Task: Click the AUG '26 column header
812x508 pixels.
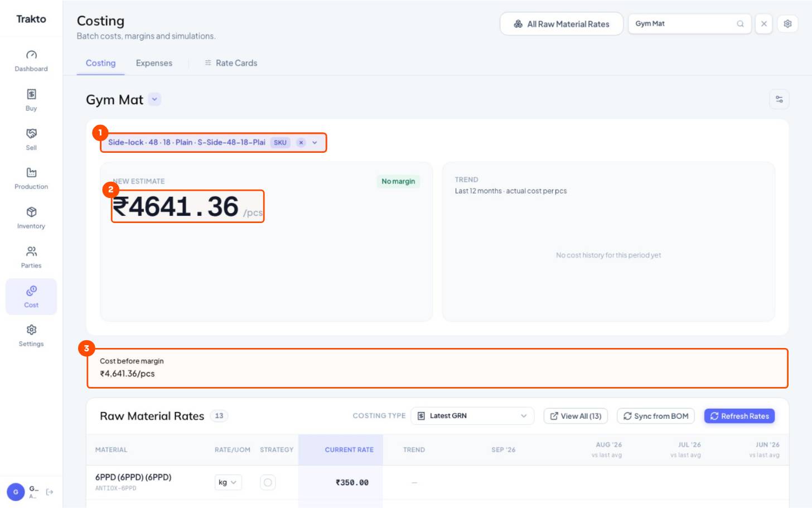Action: tap(608, 445)
